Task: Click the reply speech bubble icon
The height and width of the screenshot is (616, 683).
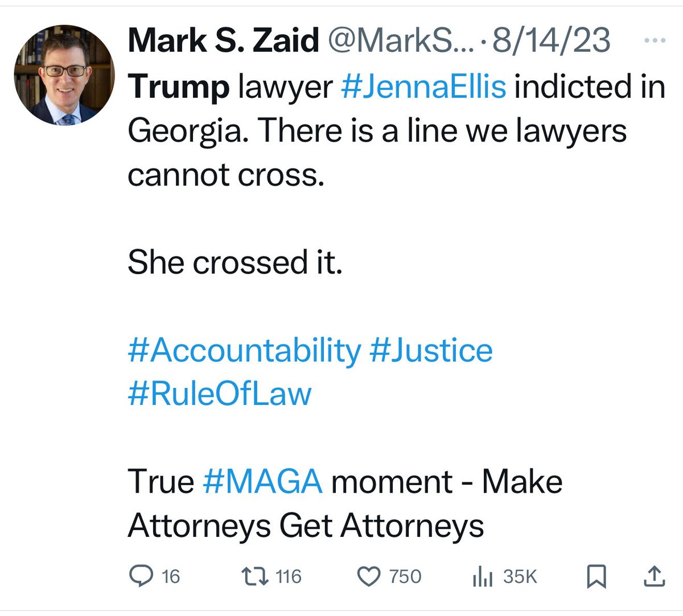Action: [x=139, y=577]
